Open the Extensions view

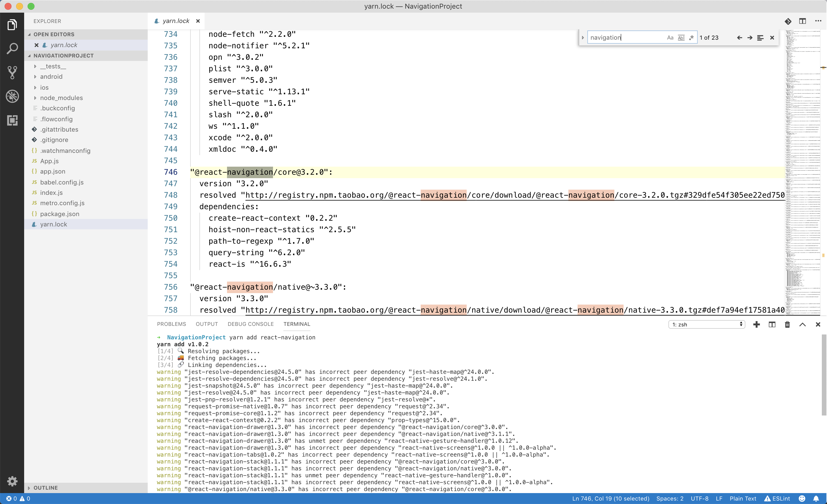tap(12, 120)
